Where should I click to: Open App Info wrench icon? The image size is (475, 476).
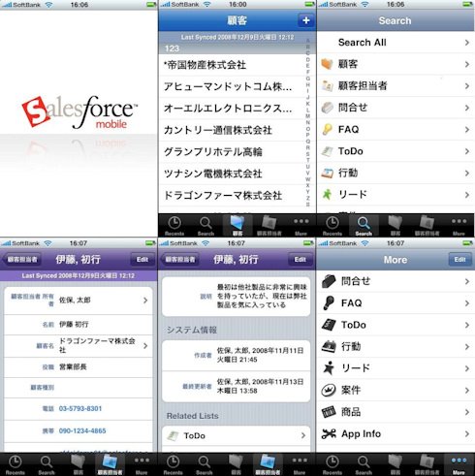[329, 433]
